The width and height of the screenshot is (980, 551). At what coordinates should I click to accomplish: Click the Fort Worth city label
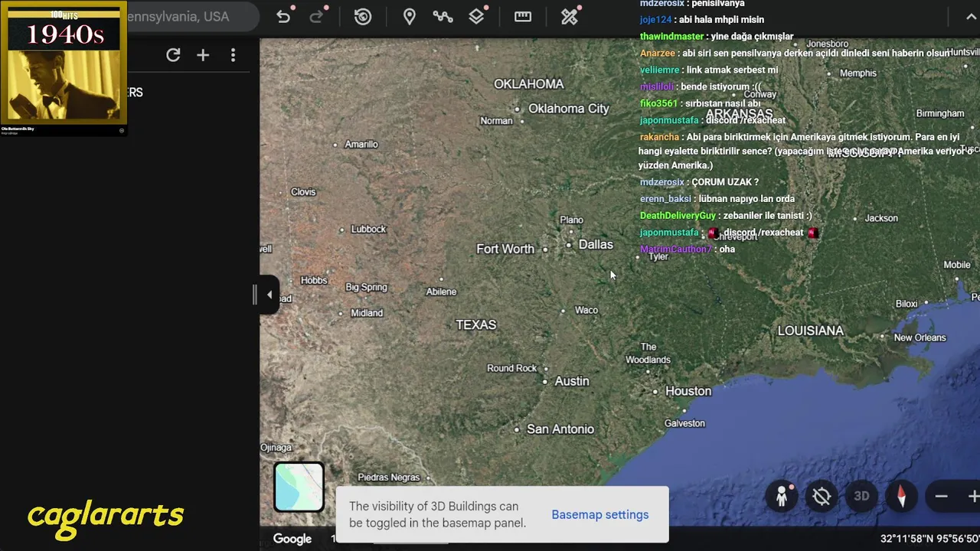(x=505, y=249)
